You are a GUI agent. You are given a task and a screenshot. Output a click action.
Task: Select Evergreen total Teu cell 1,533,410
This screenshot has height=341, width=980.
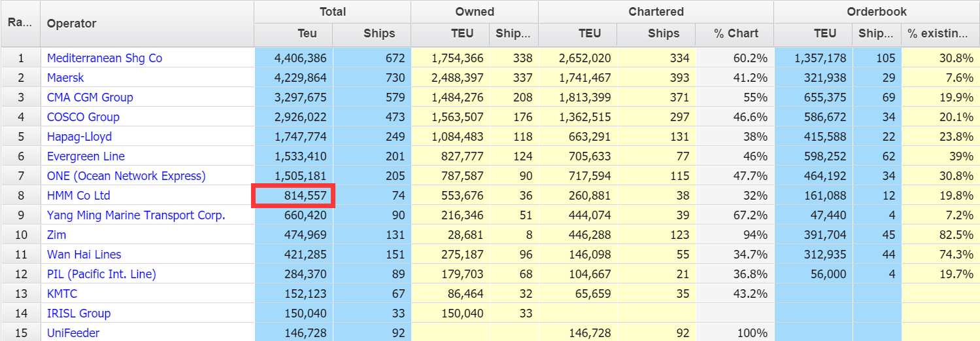[x=294, y=156]
